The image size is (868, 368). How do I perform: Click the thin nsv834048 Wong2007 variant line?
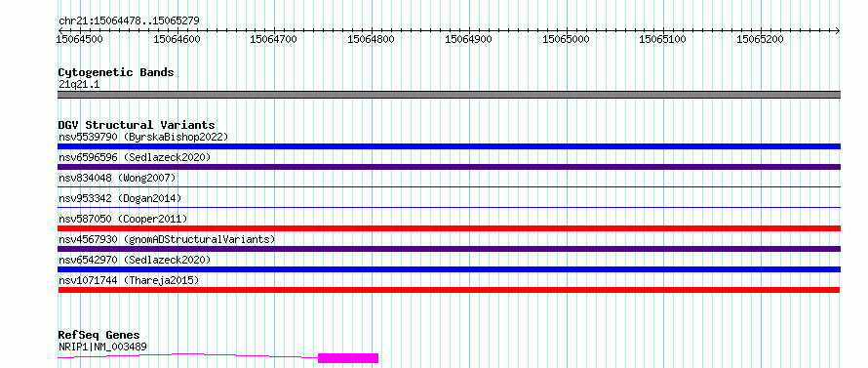[x=449, y=187]
